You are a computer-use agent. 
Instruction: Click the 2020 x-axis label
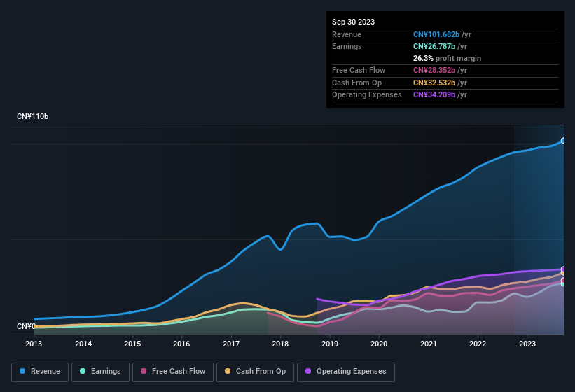point(379,344)
